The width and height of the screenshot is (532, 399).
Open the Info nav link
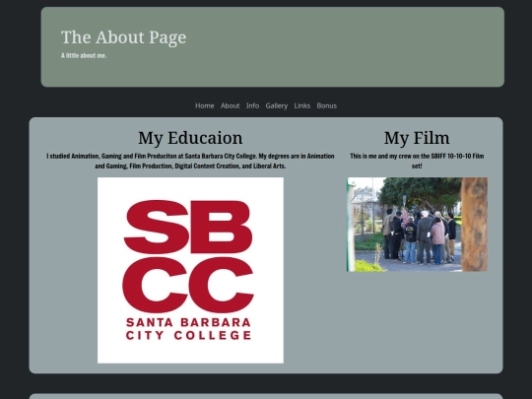tap(252, 105)
